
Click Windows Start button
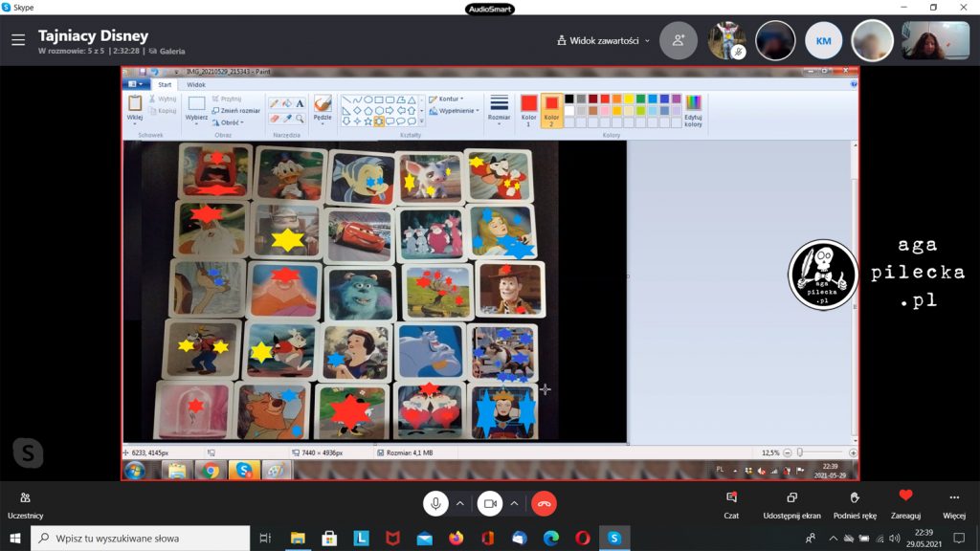click(15, 538)
